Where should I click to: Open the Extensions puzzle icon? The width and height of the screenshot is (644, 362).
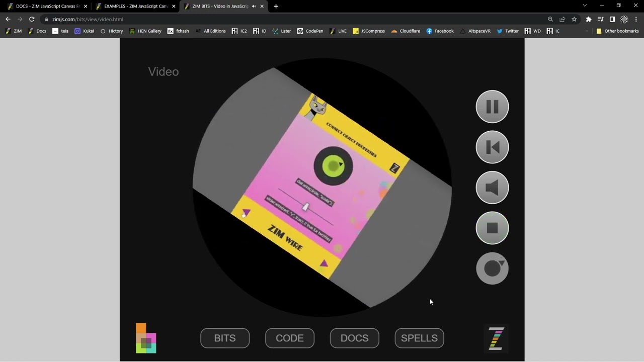[589, 19]
